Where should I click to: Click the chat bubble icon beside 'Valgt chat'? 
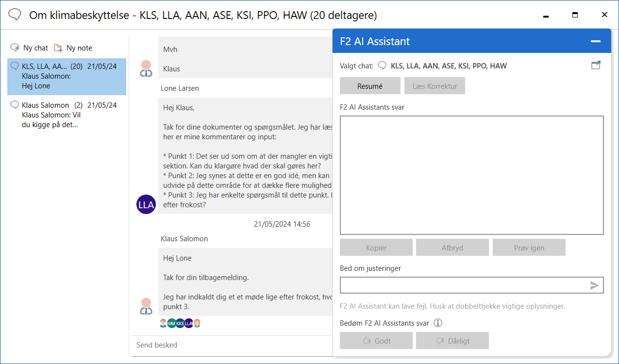[x=383, y=66]
